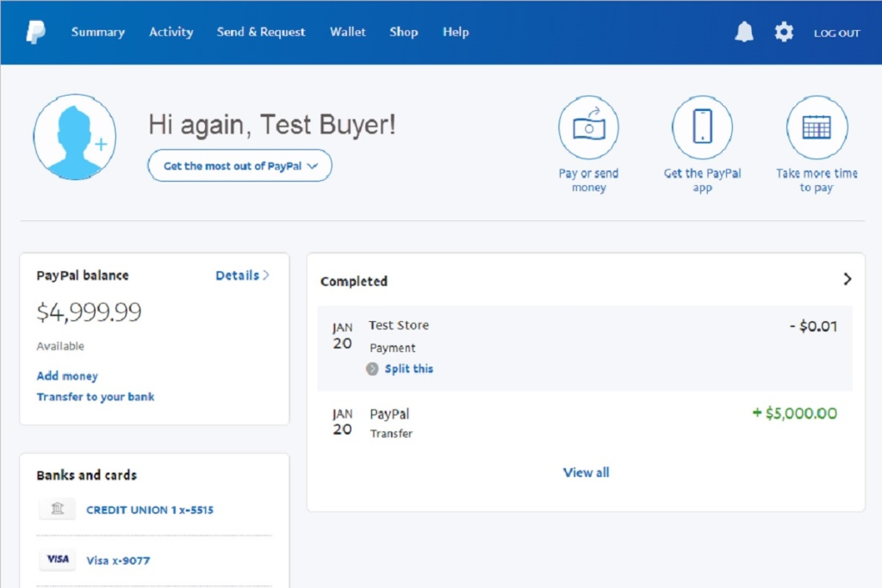Open the notifications bell icon
This screenshot has height=588, width=882.
pos(743,33)
